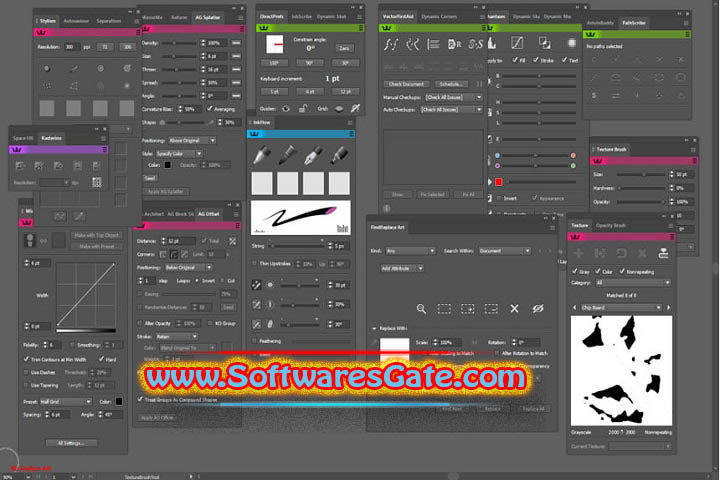Switch to the Rasterino tab

[x=51, y=138]
